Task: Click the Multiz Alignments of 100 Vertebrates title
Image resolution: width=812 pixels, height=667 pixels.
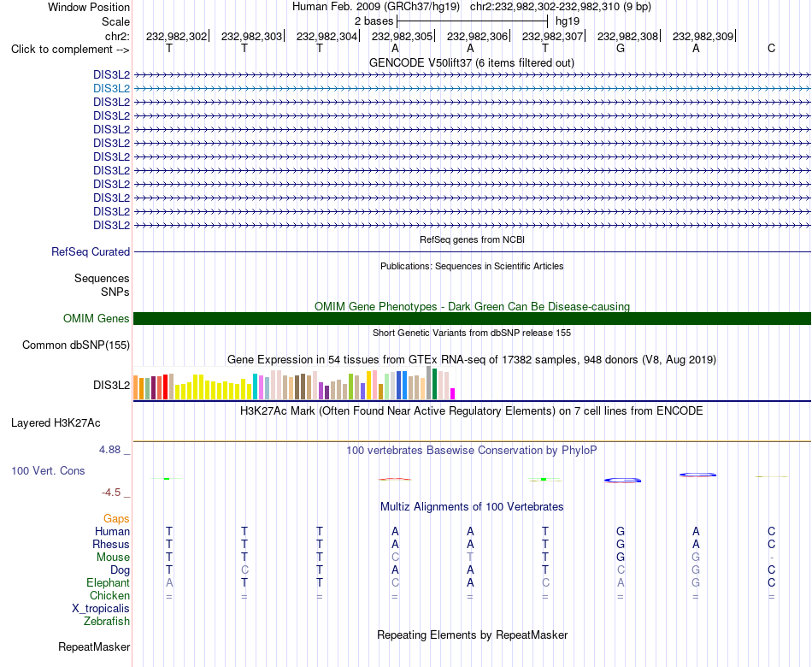Action: tap(472, 507)
